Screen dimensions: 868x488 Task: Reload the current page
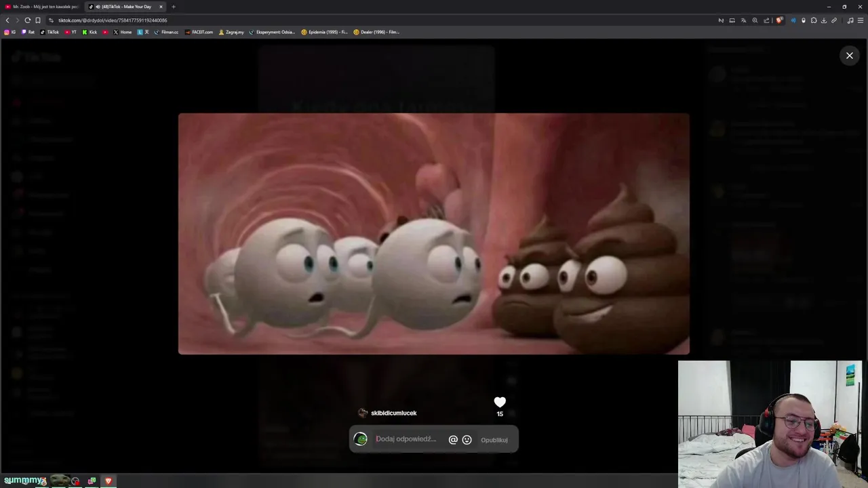[28, 20]
